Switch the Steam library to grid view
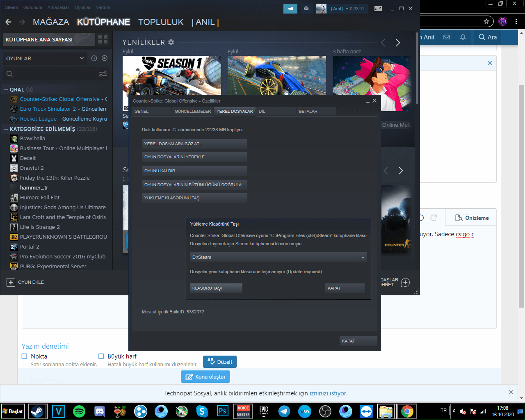Image resolution: width=525 pixels, height=420 pixels. 103,39
